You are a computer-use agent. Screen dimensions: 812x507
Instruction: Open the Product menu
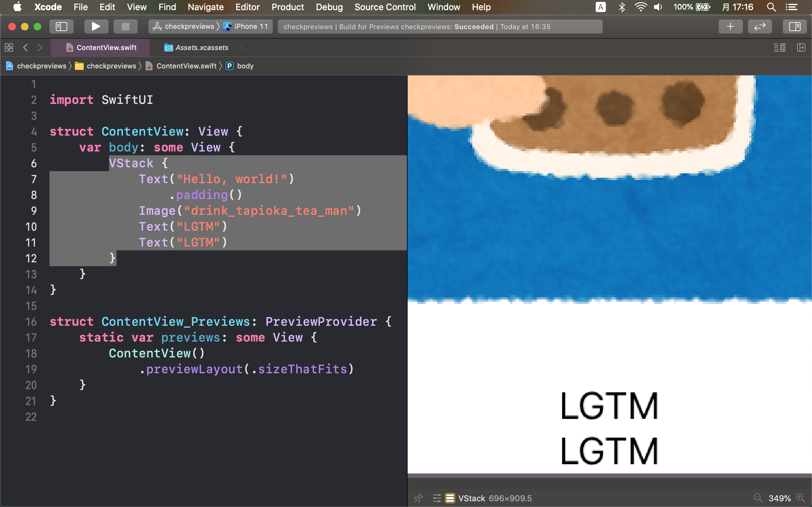[x=288, y=7]
